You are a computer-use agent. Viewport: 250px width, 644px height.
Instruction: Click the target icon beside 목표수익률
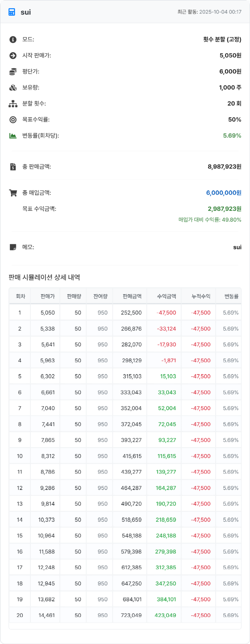click(x=13, y=120)
